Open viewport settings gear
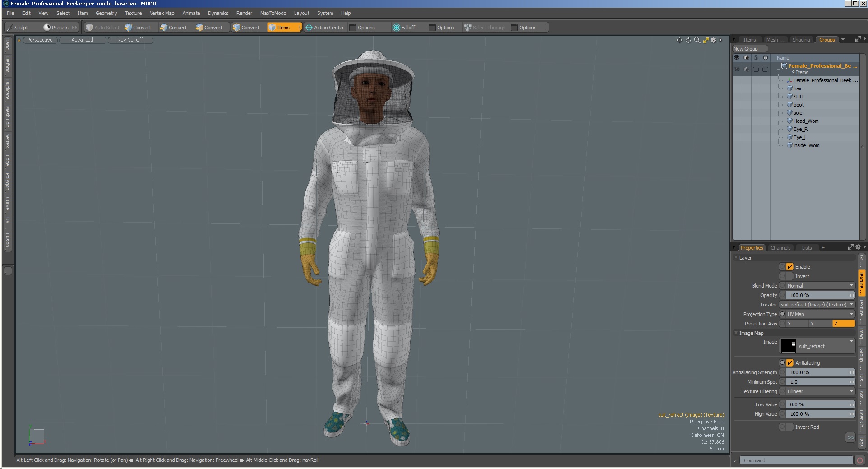Image resolution: width=868 pixels, height=469 pixels. coord(713,40)
